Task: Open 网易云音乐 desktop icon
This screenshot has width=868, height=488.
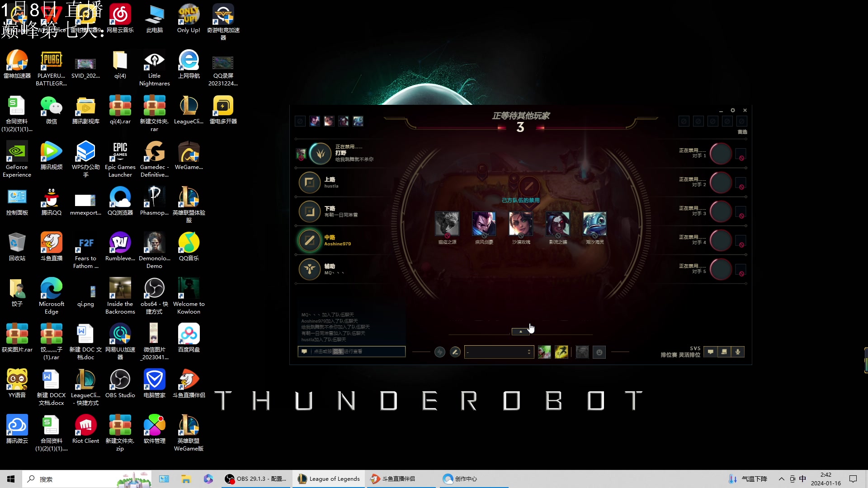Action: click(x=120, y=19)
